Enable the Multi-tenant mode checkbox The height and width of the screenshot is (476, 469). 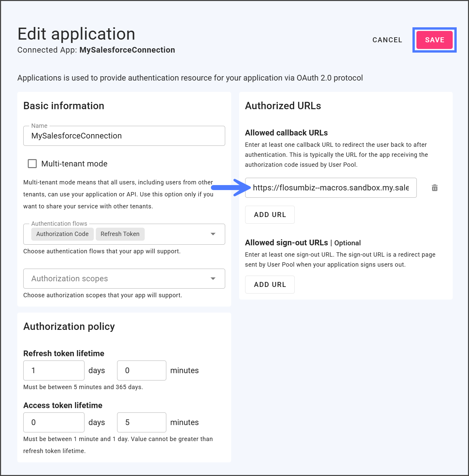[32, 164]
